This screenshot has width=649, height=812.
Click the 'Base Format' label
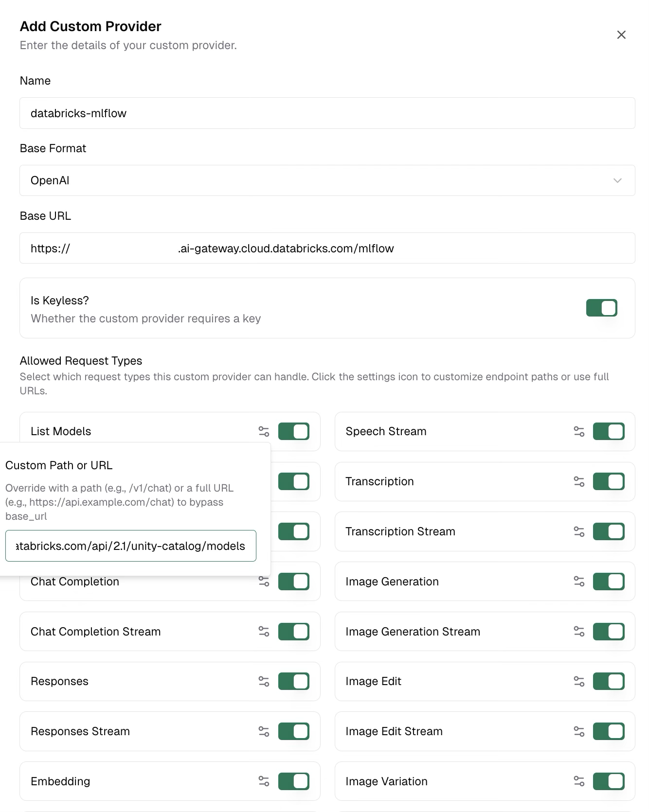[x=53, y=148]
